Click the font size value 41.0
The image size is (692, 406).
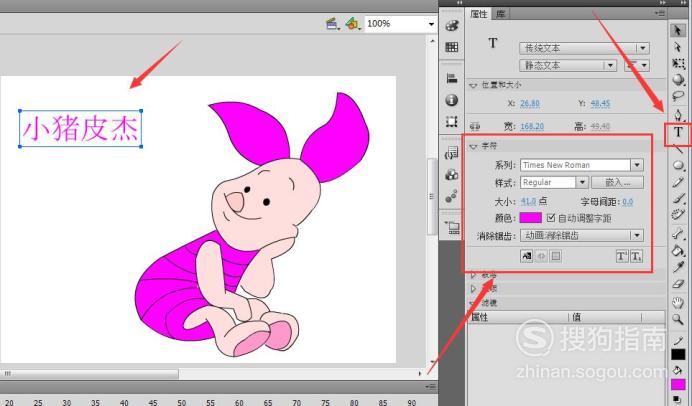point(528,202)
